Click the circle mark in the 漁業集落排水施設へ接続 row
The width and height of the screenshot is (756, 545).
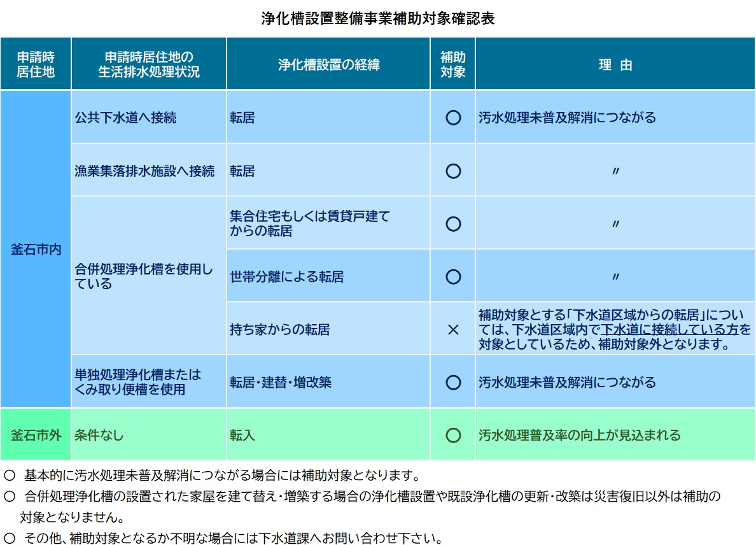coord(453,171)
